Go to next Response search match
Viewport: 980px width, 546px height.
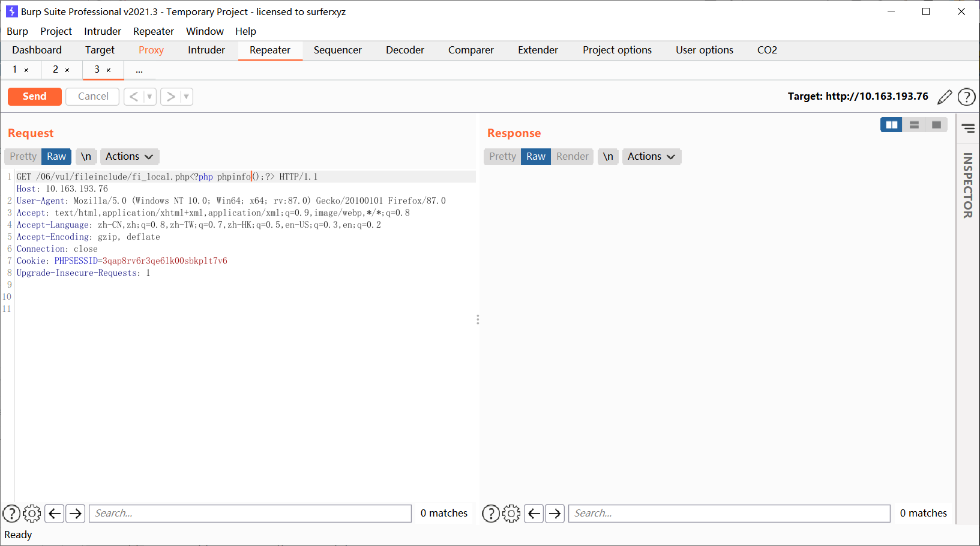point(555,514)
